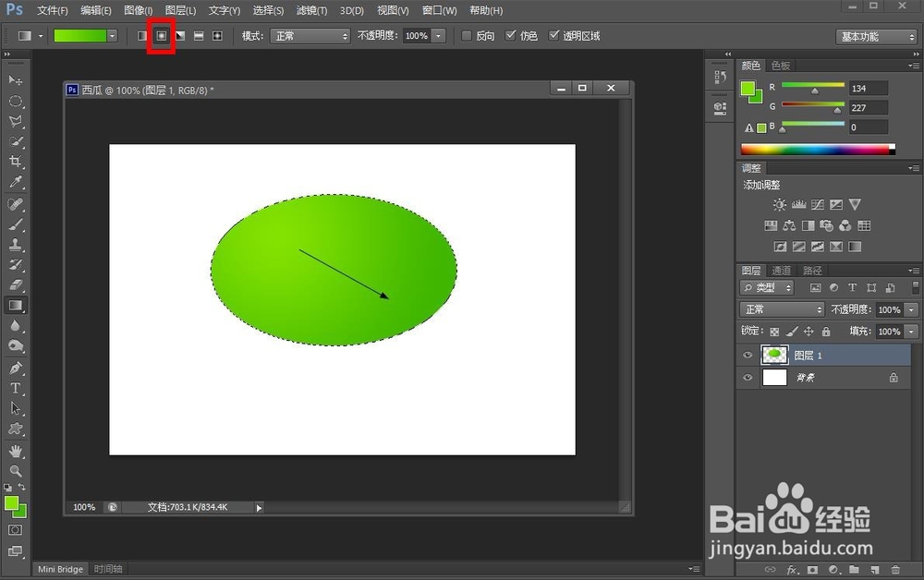This screenshot has height=580, width=924.
Task: Select the Clone Stamp tool
Action: click(16, 245)
